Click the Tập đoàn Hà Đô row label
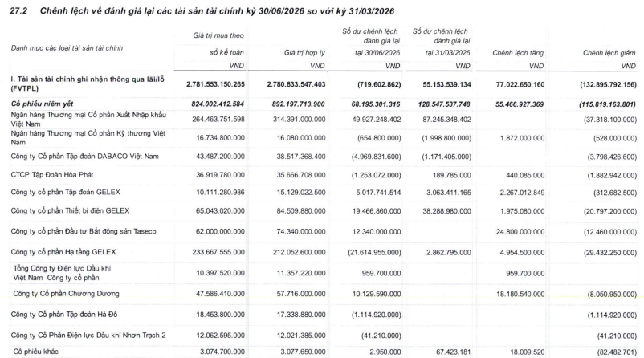644x358 pixels. [x=64, y=315]
